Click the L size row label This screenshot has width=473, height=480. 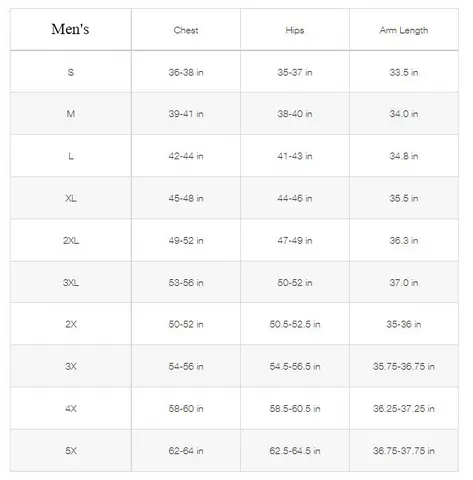pyautogui.click(x=71, y=156)
